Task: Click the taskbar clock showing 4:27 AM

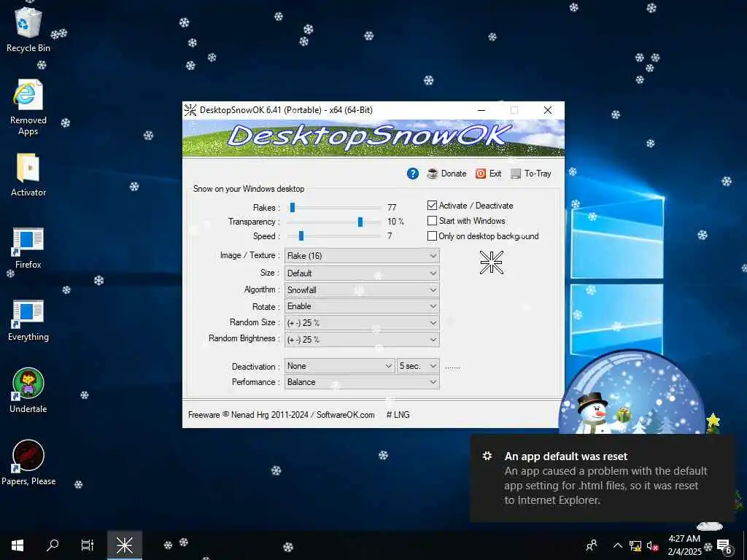Action: [x=684, y=545]
